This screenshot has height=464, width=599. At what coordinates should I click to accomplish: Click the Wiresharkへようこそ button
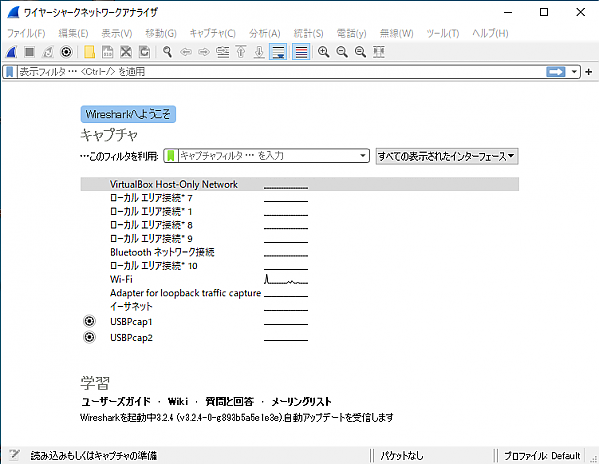[128, 114]
